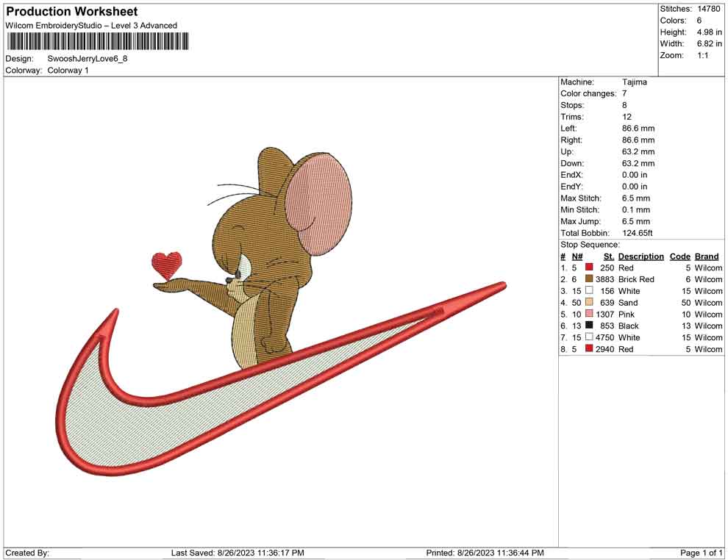Image resolution: width=728 pixels, height=560 pixels.
Task: Click the Pink color swatch in stop 5
Action: pos(589,314)
